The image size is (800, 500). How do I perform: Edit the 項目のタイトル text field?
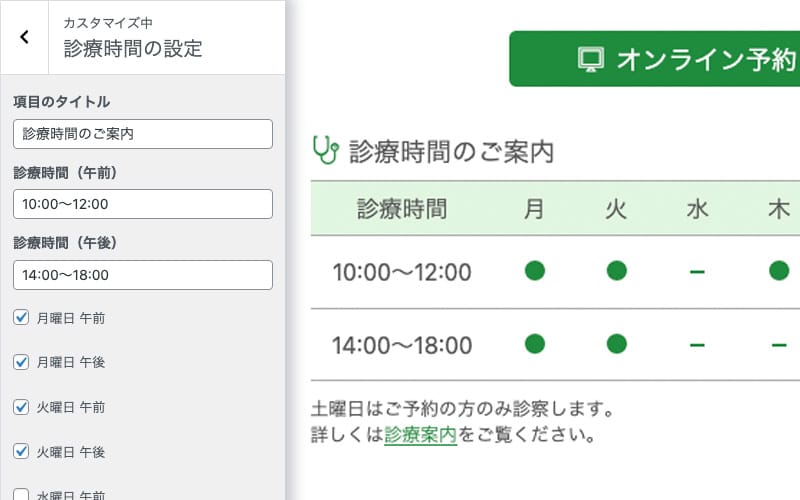pos(143,134)
